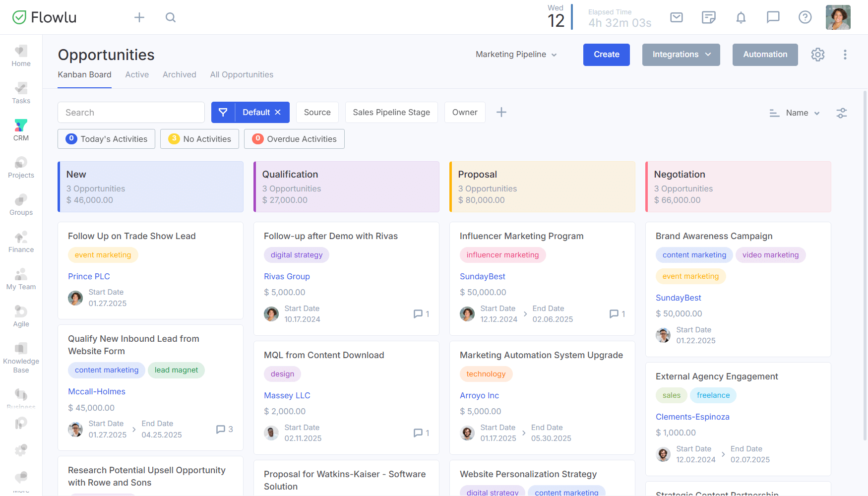
Task: Open comments on Influencer Marketing Program card
Action: (617, 314)
